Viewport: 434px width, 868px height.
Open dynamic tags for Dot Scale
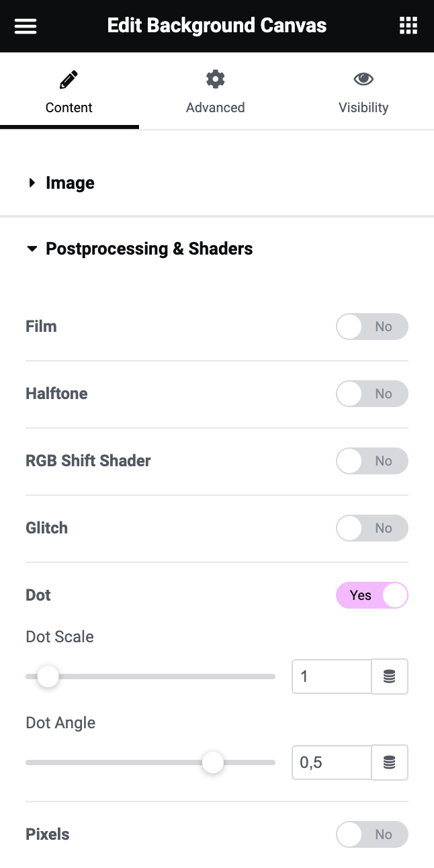(390, 677)
